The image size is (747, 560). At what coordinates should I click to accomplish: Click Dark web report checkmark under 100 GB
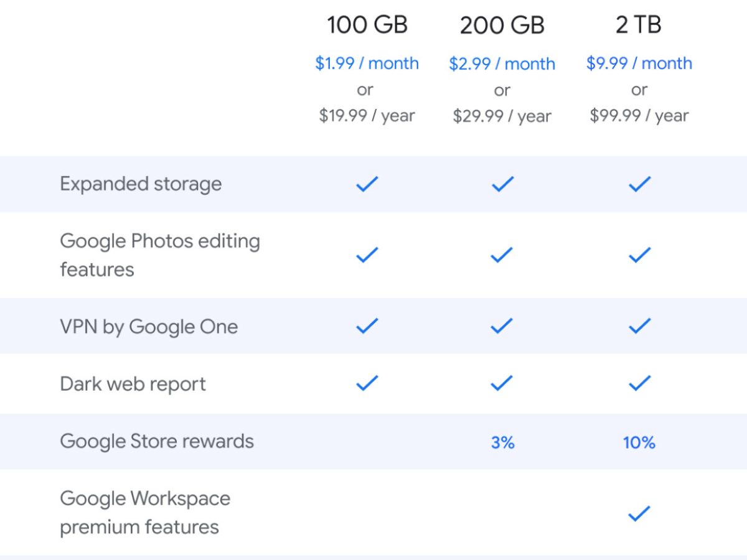(x=367, y=383)
